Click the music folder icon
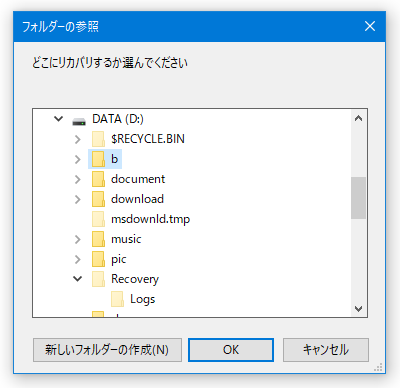 point(98,239)
